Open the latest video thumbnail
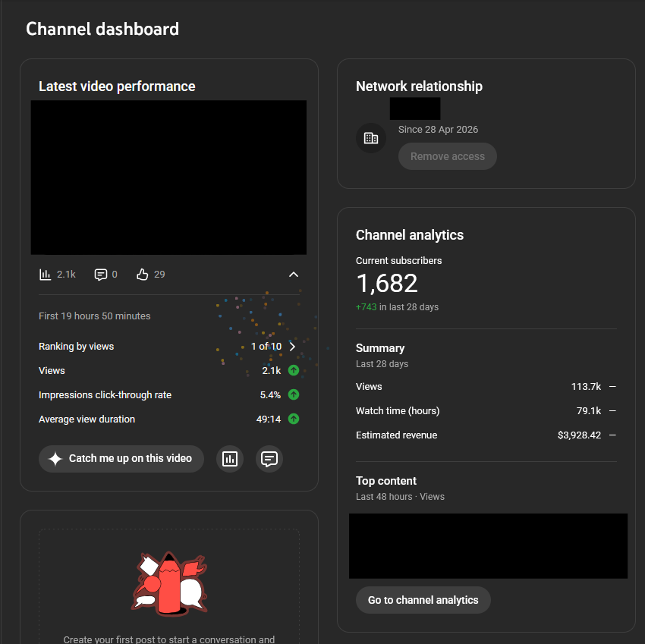 [x=168, y=177]
